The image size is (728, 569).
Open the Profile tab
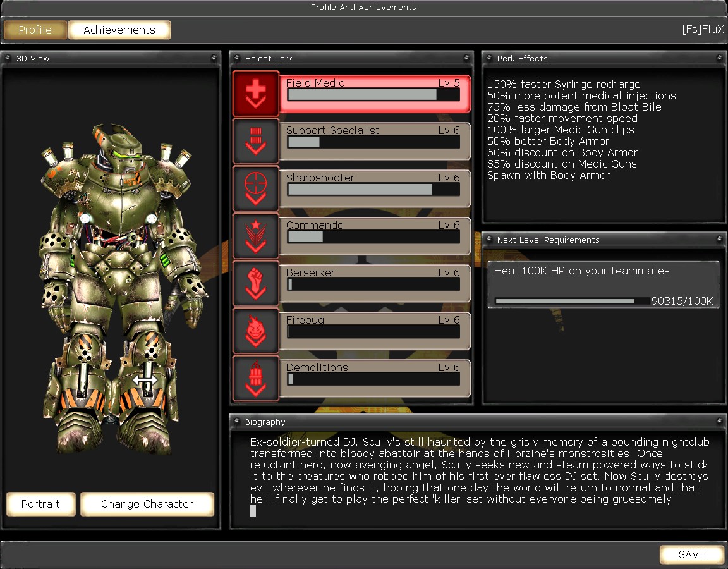(x=35, y=30)
